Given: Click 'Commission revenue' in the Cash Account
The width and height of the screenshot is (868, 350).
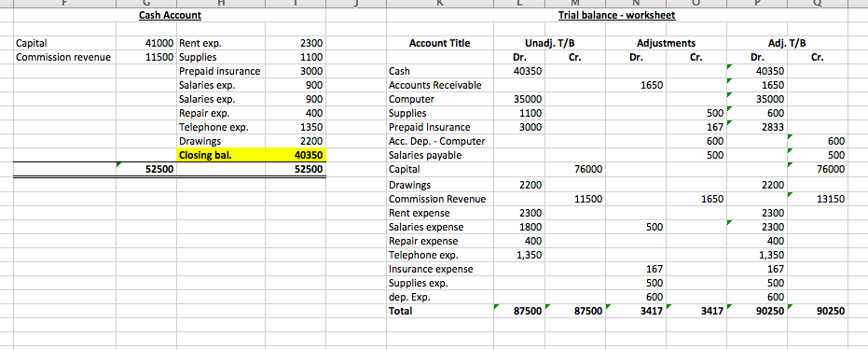Looking at the screenshot, I should click(64, 57).
